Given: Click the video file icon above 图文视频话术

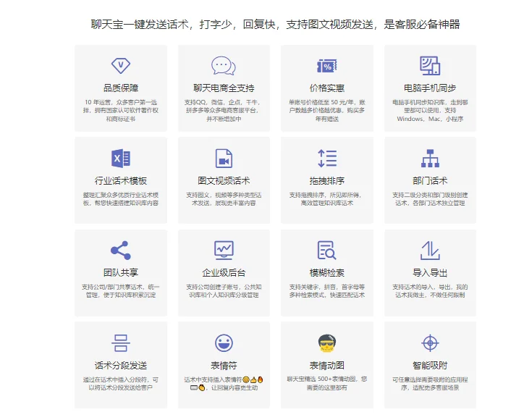Looking at the screenshot, I should [x=224, y=158].
